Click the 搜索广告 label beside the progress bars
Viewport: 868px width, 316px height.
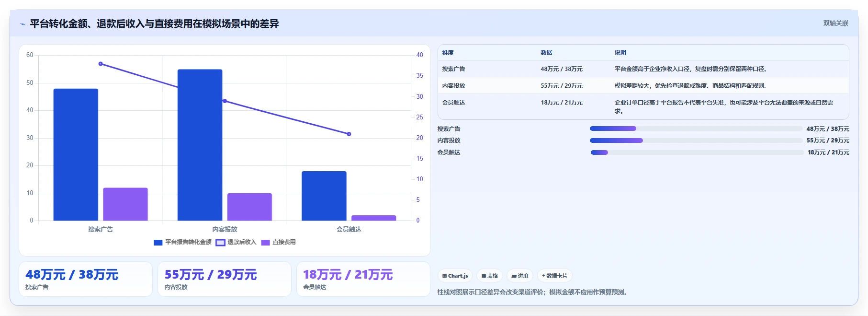(x=449, y=129)
